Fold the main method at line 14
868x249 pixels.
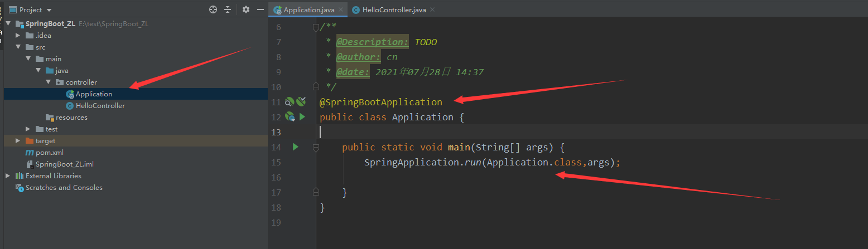[316, 148]
